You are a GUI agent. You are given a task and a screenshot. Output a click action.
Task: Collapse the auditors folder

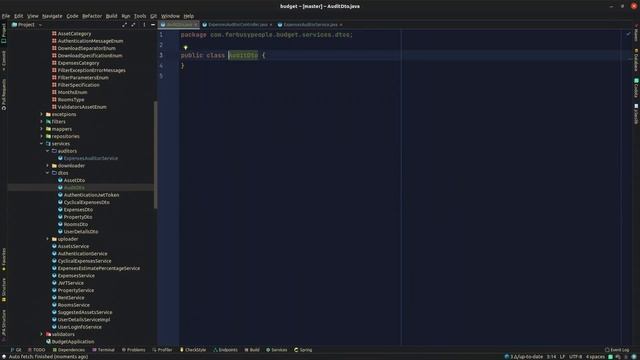pyautogui.click(x=47, y=151)
